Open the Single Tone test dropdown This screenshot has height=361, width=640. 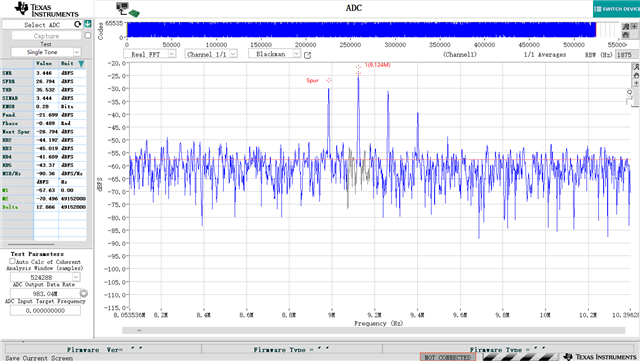pyautogui.click(x=45, y=52)
